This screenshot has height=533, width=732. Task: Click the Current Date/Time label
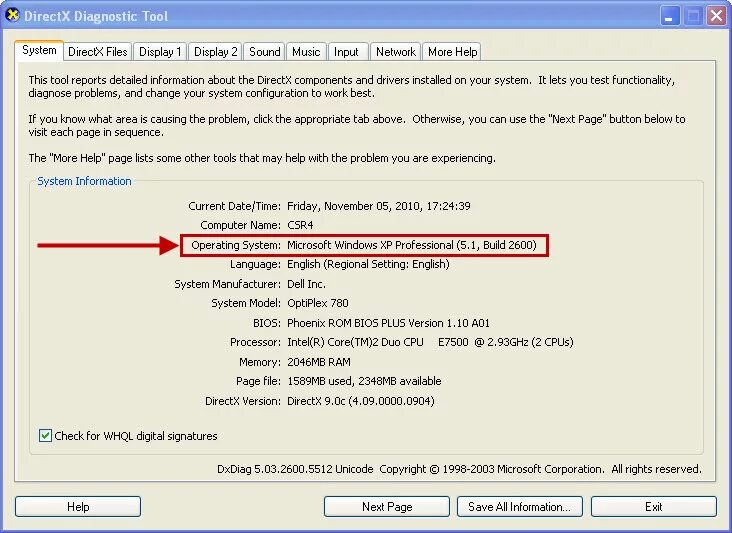click(x=234, y=206)
